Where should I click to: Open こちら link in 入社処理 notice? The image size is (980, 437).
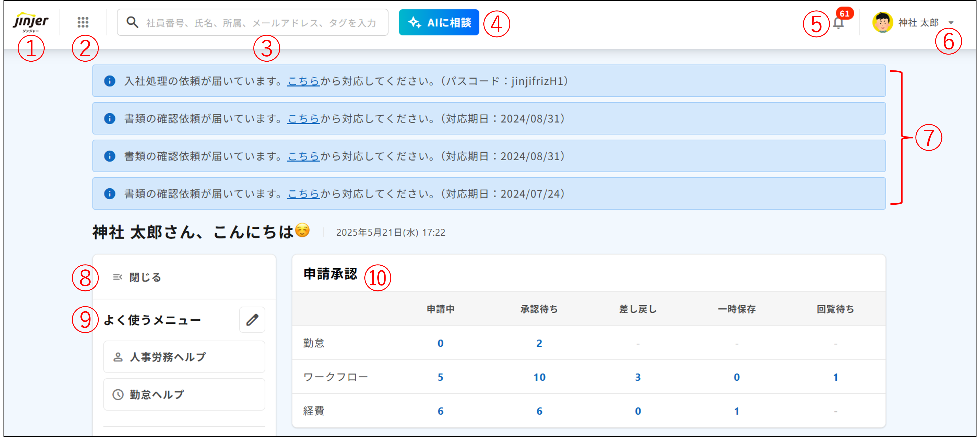pyautogui.click(x=303, y=81)
